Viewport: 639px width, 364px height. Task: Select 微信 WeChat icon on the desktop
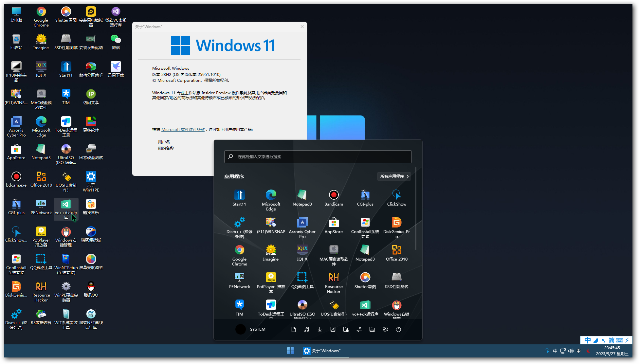coord(116,42)
